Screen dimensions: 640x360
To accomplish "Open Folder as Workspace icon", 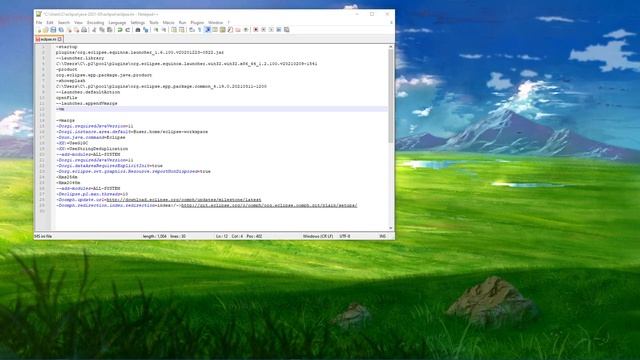I will coord(238,30).
